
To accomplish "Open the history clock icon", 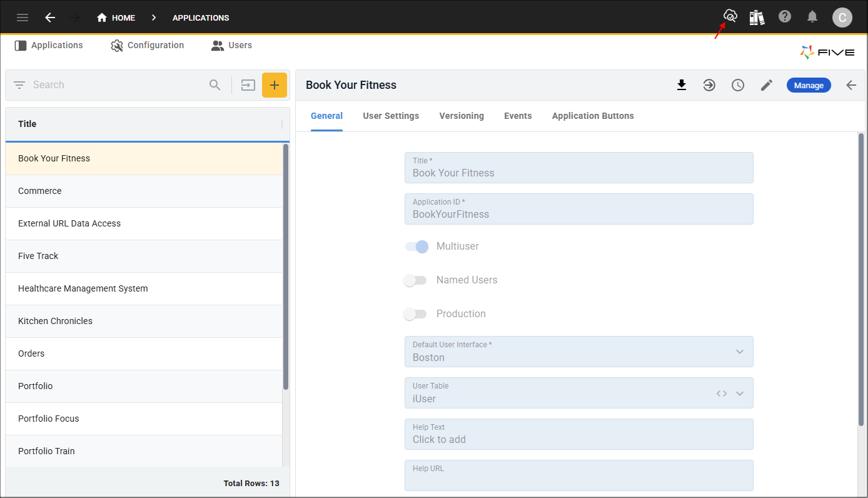I will [738, 85].
